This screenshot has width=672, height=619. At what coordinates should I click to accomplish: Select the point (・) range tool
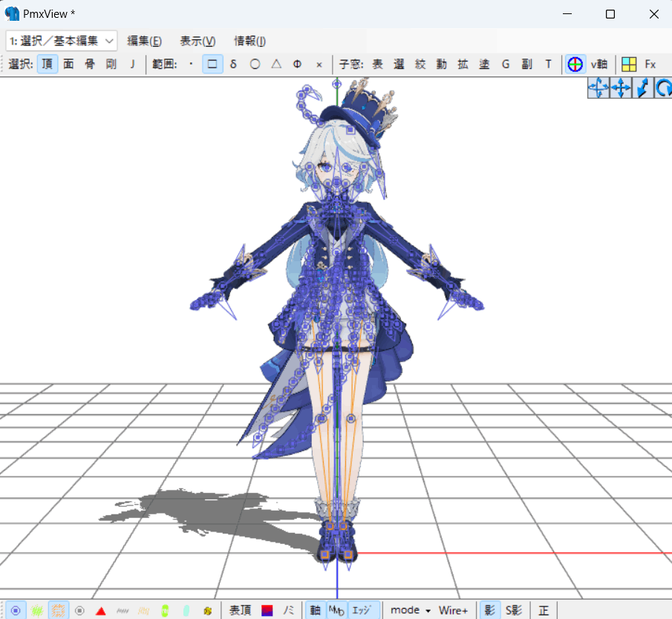(x=191, y=65)
